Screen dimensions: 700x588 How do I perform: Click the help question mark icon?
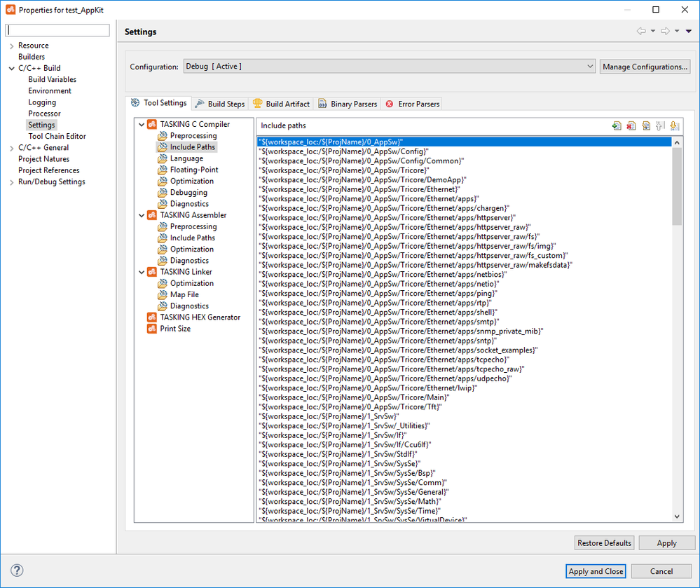[18, 570]
